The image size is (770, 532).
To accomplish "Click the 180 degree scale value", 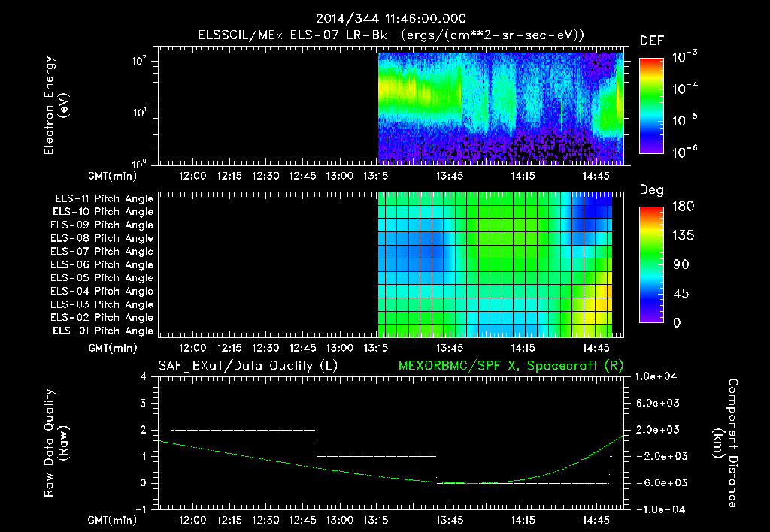I will tap(683, 206).
